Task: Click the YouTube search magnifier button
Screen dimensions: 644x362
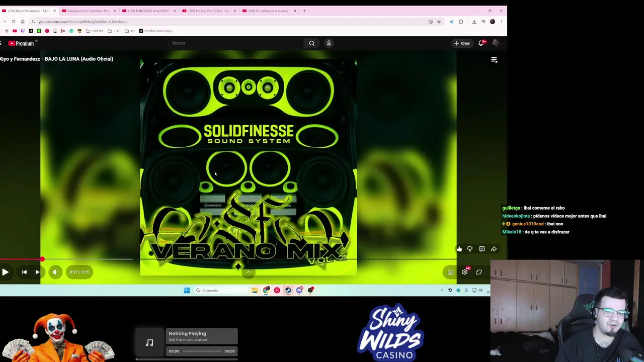Action: [312, 43]
